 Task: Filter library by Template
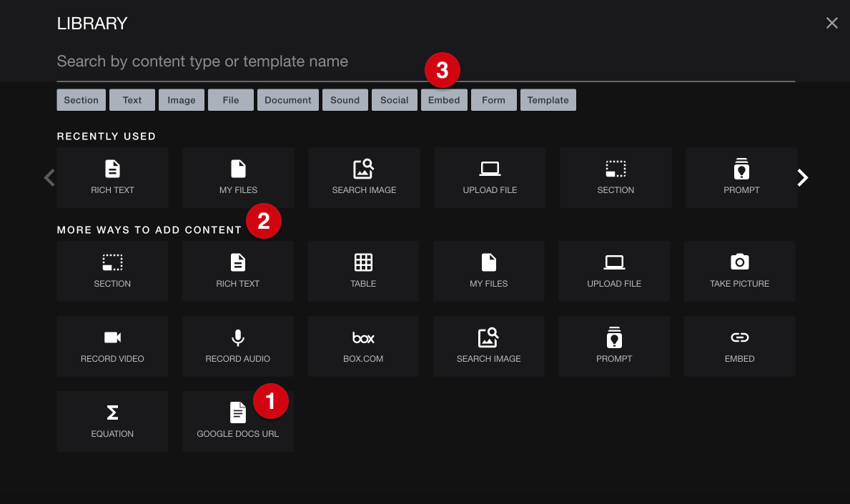click(548, 100)
